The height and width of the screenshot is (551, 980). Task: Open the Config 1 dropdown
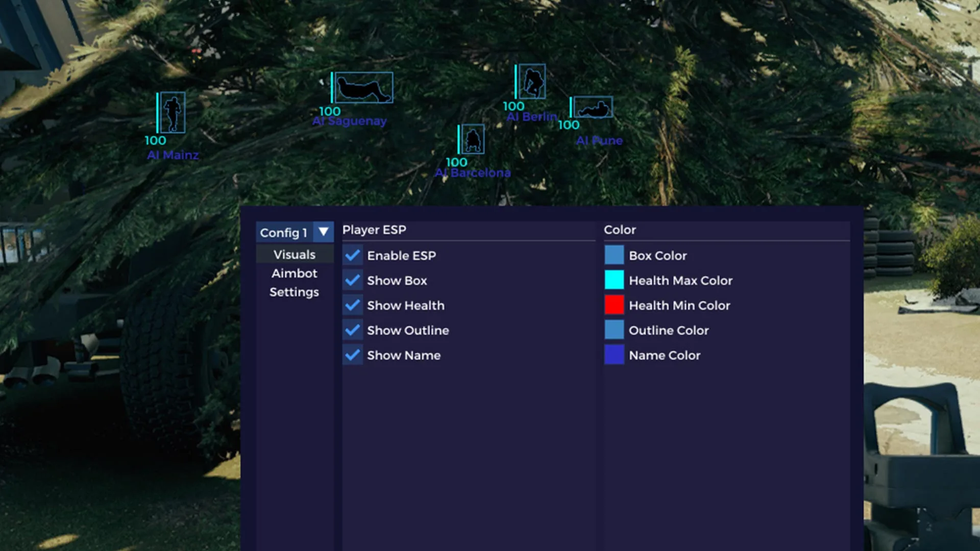[x=295, y=232]
